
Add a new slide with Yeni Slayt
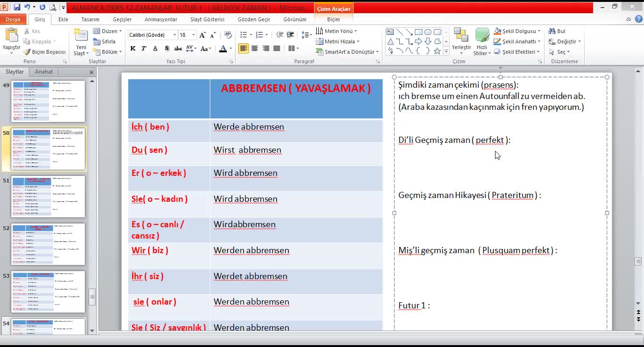coord(81,42)
